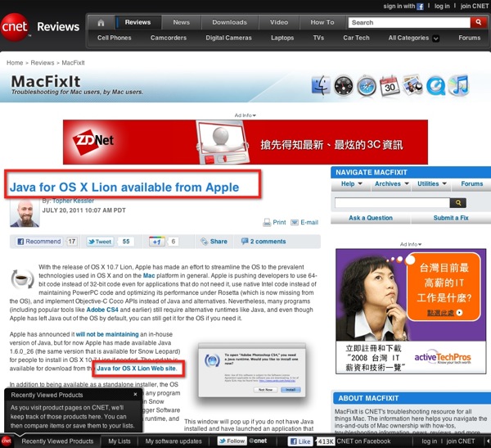The width and height of the screenshot is (491, 448).
Task: Click the printer icon next to Print
Action: coord(267,222)
